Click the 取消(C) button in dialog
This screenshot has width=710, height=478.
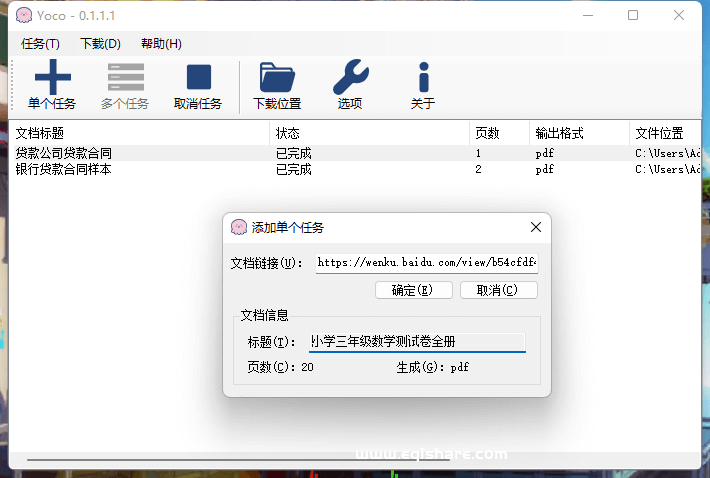(x=499, y=290)
